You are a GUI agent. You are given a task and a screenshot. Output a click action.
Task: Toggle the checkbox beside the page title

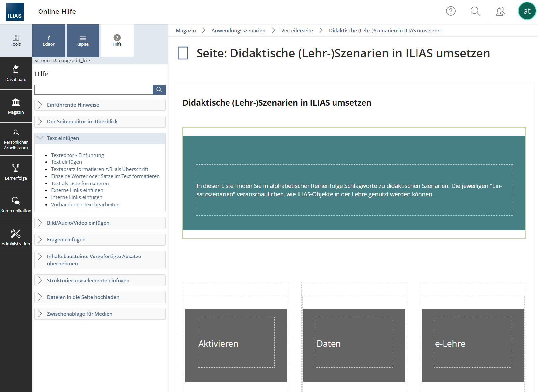[x=183, y=53]
